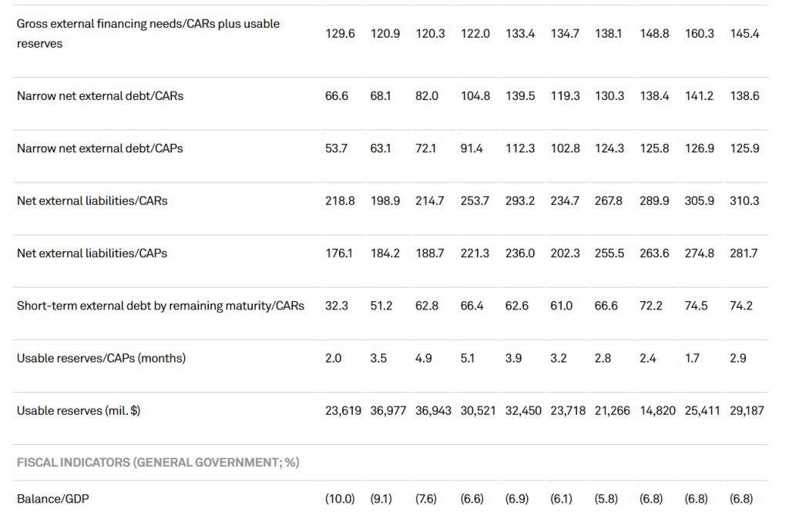This screenshot has width=789, height=532.
Task: Select the Narrow net external debt/CARs label
Action: [x=100, y=96]
